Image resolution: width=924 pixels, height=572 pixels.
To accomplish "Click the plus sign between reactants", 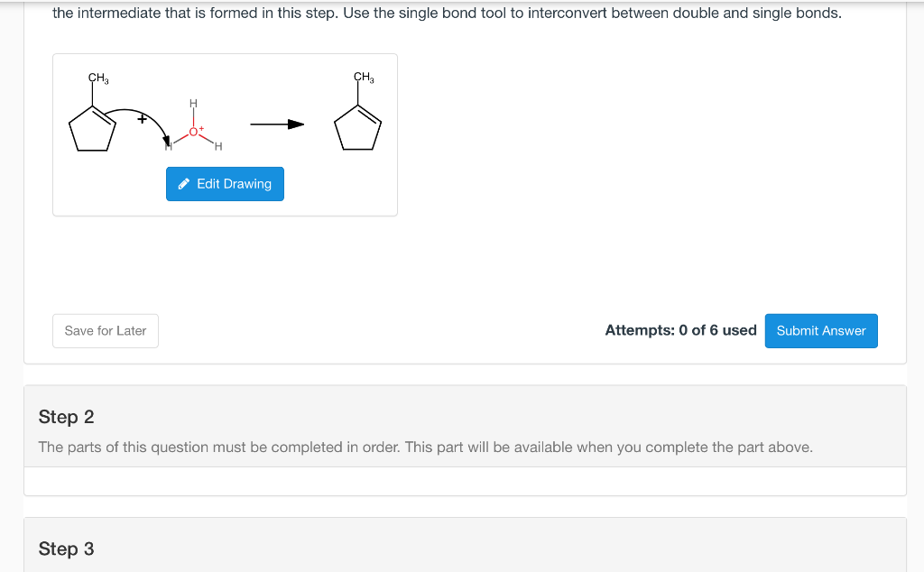I will [141, 118].
